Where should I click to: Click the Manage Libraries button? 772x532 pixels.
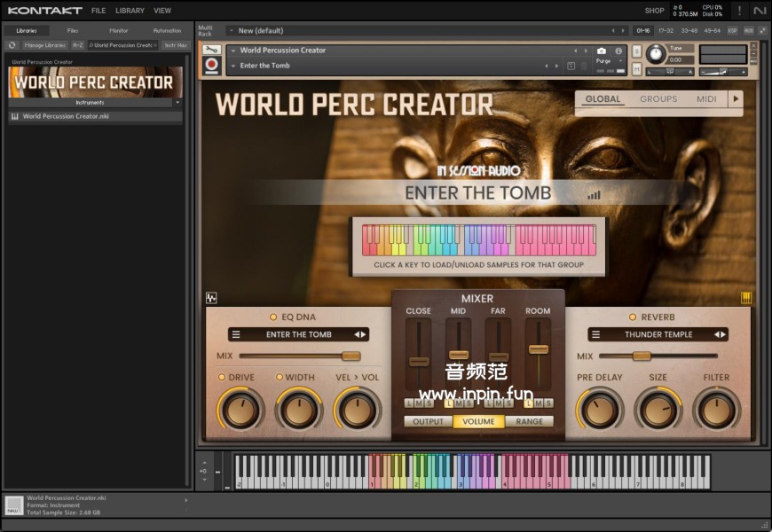[x=44, y=45]
